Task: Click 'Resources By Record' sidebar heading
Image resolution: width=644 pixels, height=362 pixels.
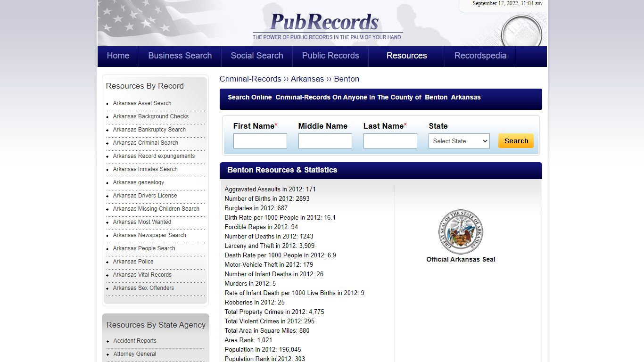Action: click(x=145, y=86)
